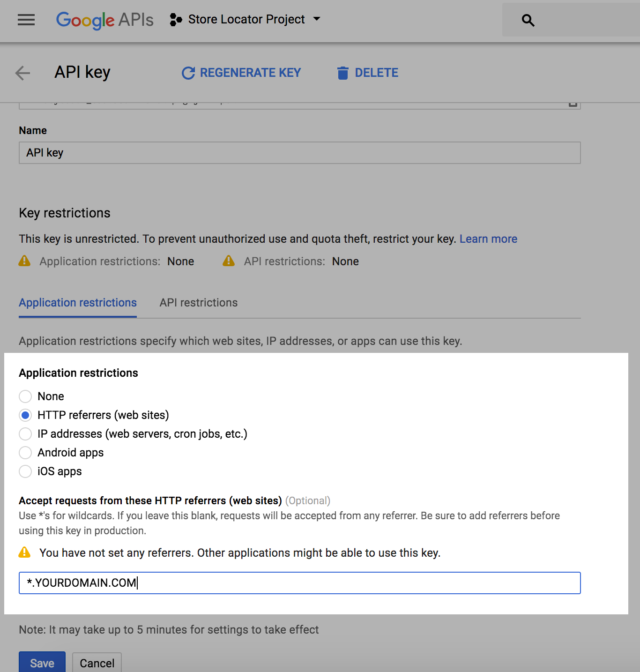Open the Application restrictions tab
The image size is (640, 672).
click(78, 303)
